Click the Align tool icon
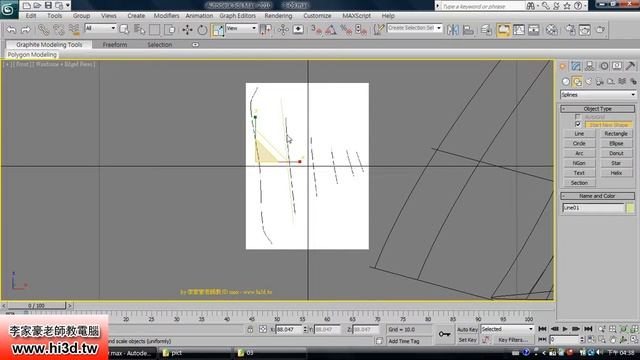The width and height of the screenshot is (640, 360). [x=468, y=29]
